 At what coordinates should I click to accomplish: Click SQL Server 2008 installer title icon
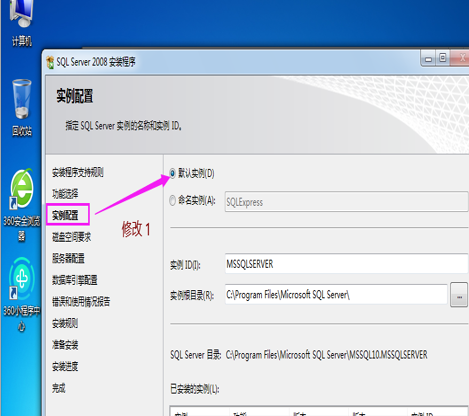pos(50,62)
